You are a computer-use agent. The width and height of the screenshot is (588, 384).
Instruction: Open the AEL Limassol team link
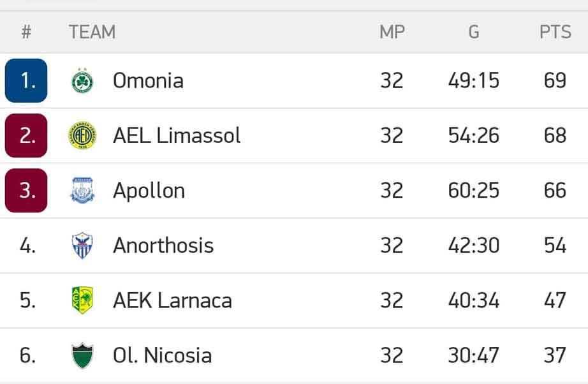(x=177, y=136)
